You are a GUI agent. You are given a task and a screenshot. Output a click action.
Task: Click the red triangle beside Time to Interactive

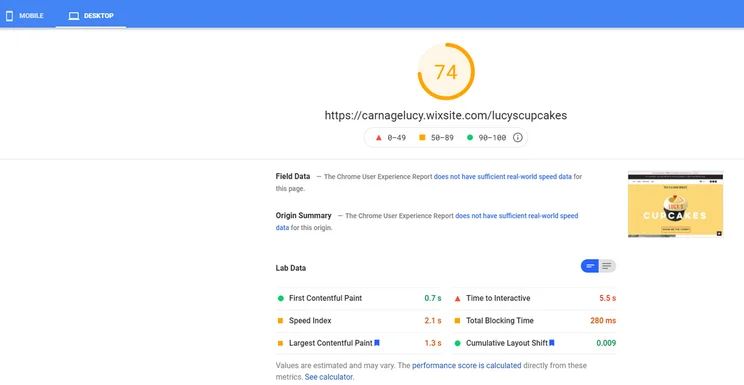tap(457, 299)
